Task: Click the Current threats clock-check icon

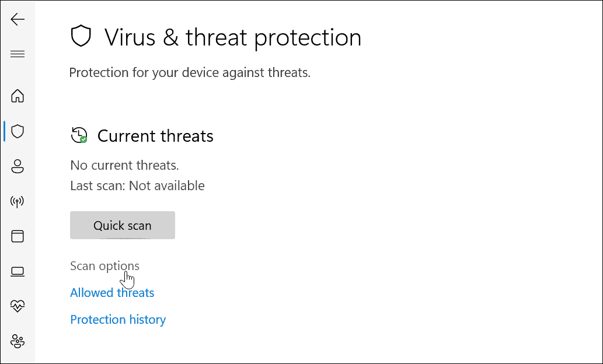Action: click(79, 135)
